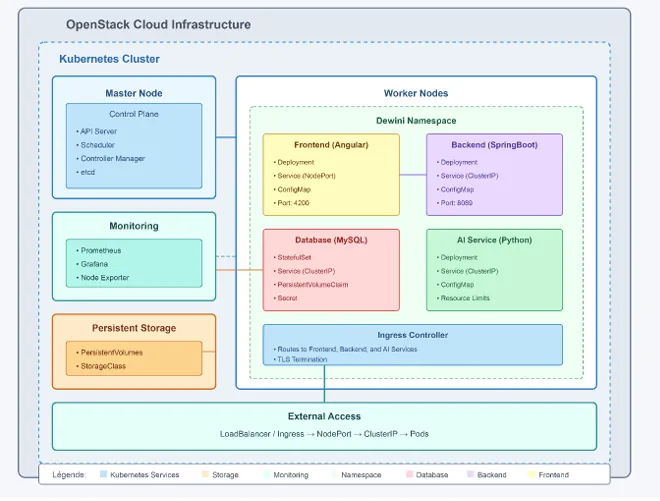
Task: Click the 'Kubernetes Services' legend label
Action: coord(145,475)
